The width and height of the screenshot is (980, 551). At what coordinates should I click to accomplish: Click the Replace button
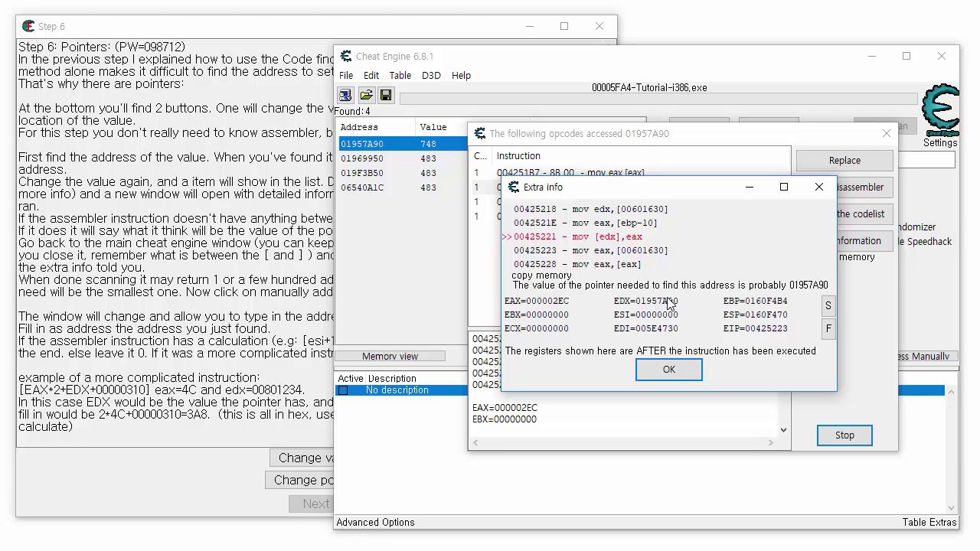point(844,160)
